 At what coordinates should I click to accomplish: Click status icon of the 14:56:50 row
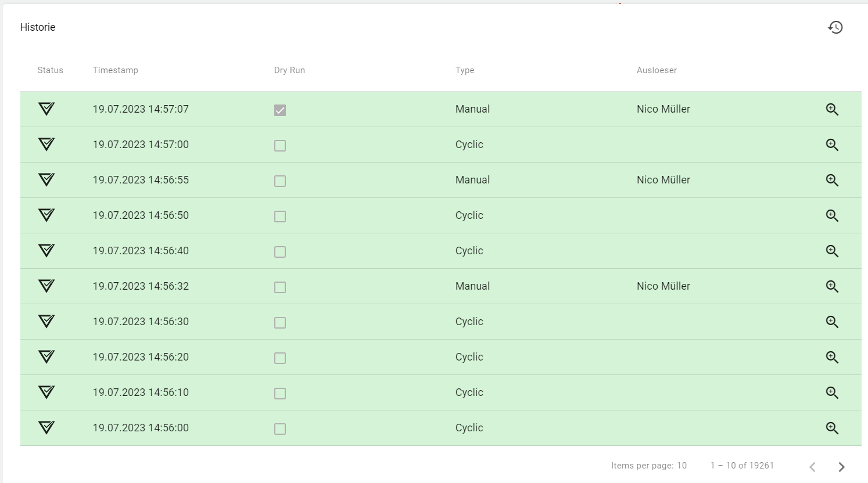46,215
